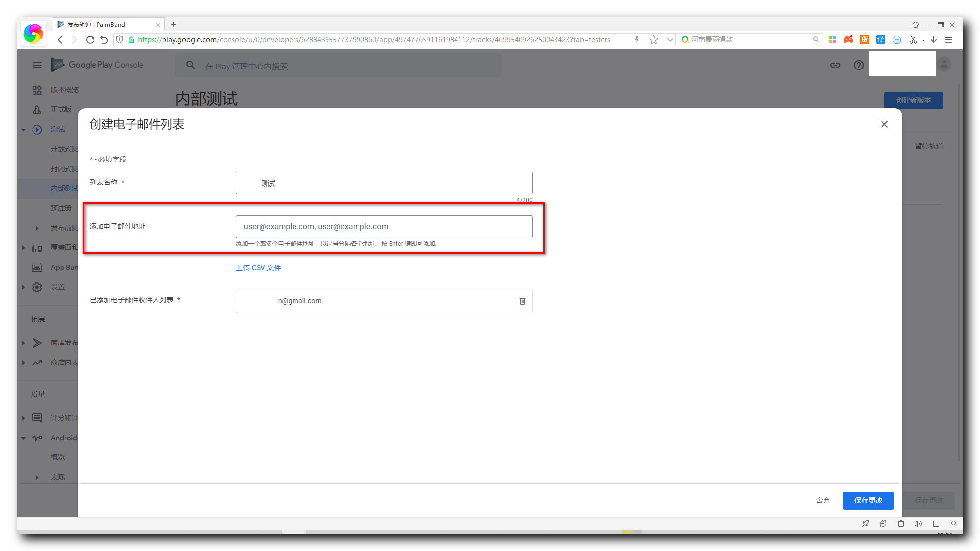980x551 pixels.
Task: Open the translate extension icon
Action: 881,40
